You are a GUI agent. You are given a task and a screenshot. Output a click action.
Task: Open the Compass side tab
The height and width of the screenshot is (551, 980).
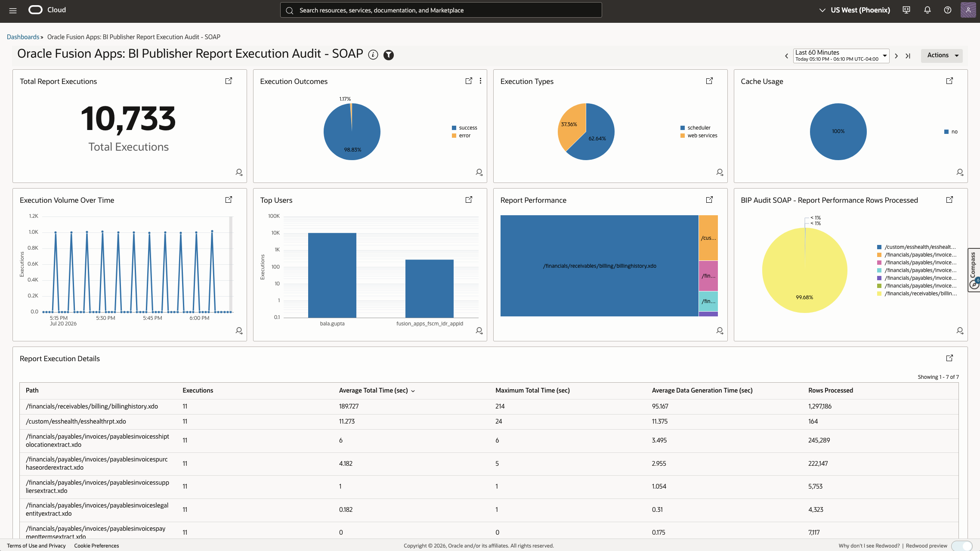tap(973, 270)
